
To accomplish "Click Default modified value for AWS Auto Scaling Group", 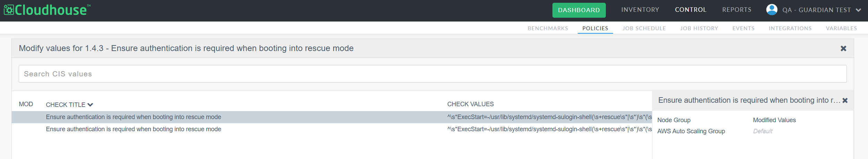I will pyautogui.click(x=763, y=131).
